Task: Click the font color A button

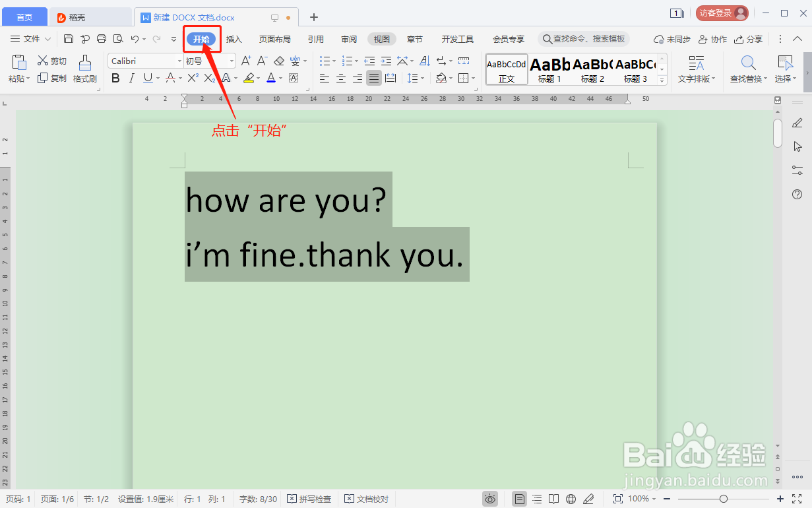Action: pyautogui.click(x=270, y=79)
